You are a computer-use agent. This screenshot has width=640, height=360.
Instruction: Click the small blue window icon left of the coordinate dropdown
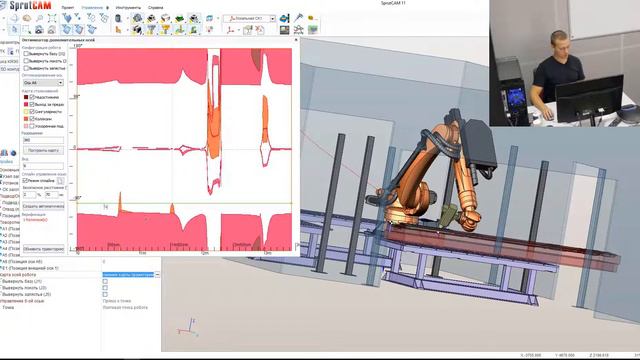pos(209,18)
